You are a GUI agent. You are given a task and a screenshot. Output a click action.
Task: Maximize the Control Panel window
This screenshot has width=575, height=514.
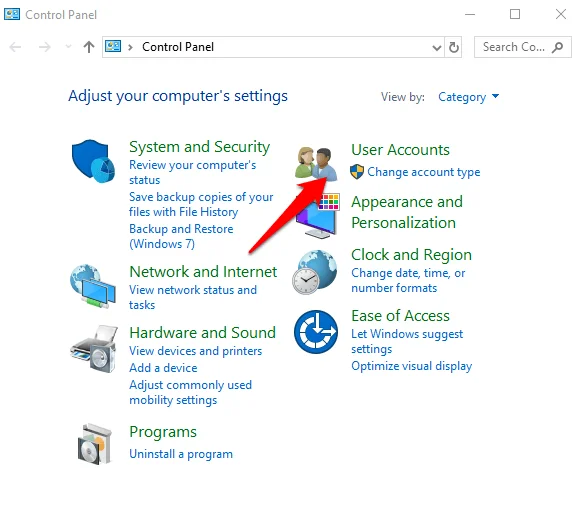pos(515,14)
